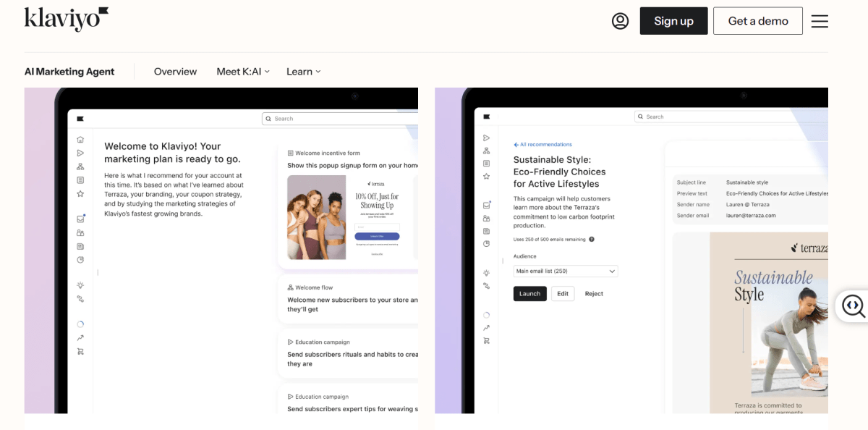Click Klaviyo flag icon atop Welcome screen

[x=80, y=118]
